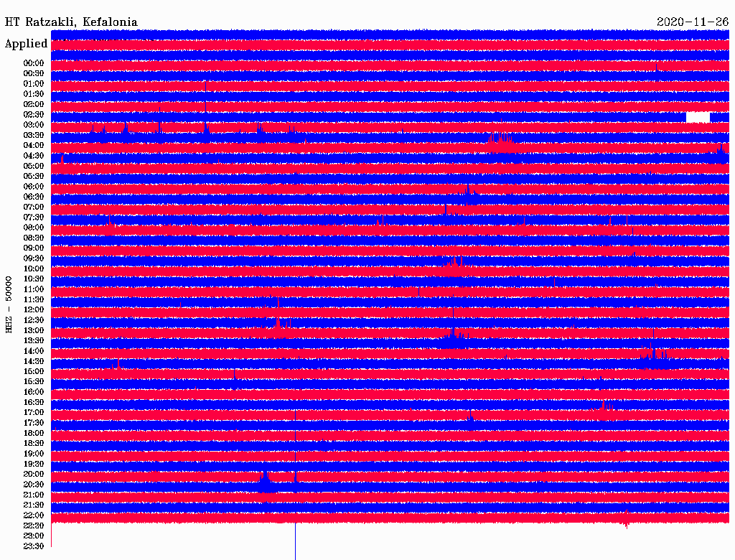This screenshot has width=735, height=560.
Task: Select the 09:30 time label
Action: (34, 258)
